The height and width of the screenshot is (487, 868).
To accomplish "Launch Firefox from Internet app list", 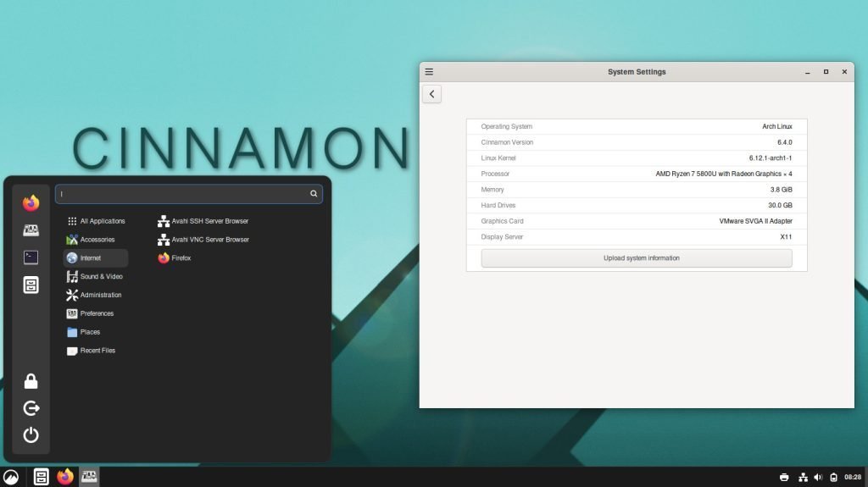I will (175, 257).
